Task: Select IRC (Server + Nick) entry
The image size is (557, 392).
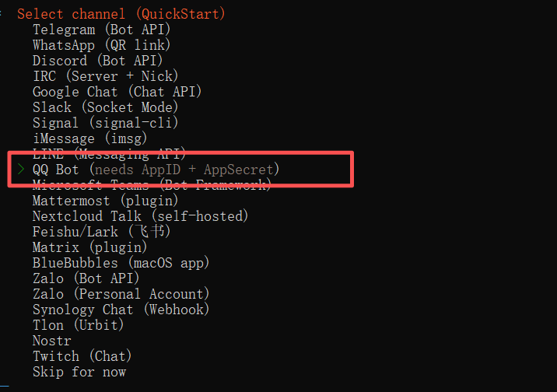Action: click(x=105, y=76)
